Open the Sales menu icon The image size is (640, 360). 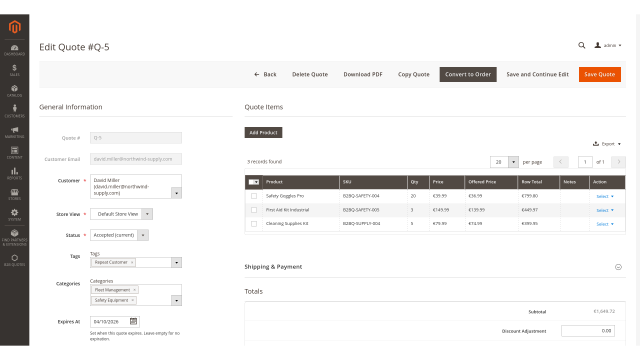(15, 70)
